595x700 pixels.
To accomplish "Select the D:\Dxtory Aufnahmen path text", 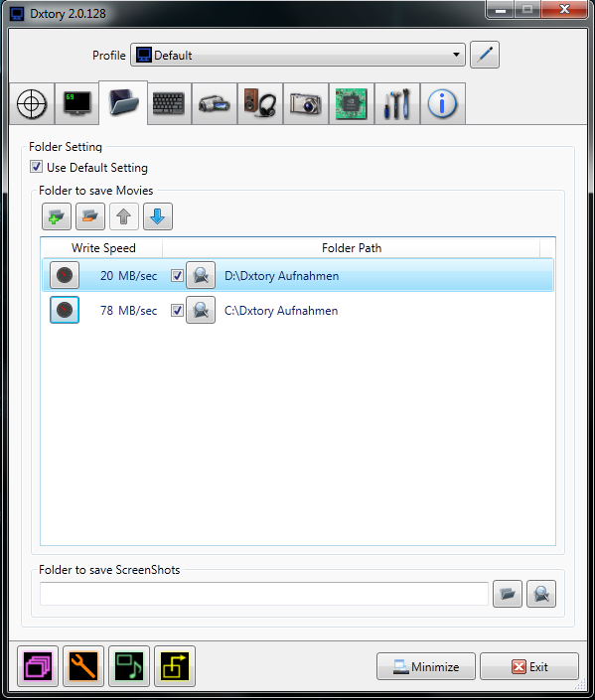I will coord(281,276).
